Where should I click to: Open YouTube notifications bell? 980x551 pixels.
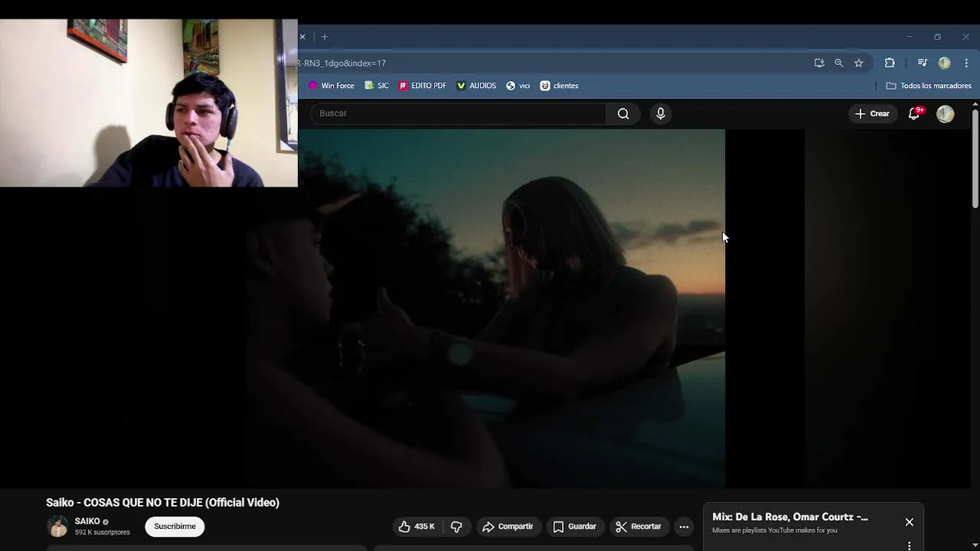tap(914, 114)
